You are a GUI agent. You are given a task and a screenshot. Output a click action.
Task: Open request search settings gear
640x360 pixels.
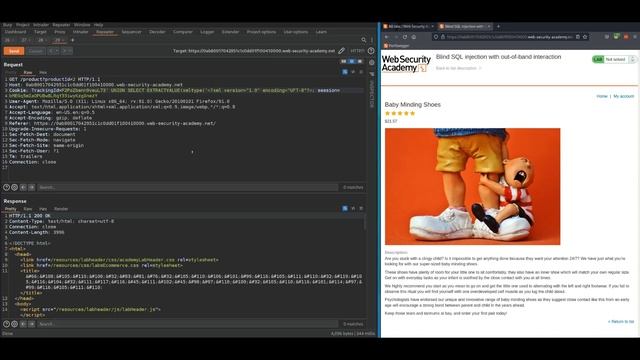coord(14,187)
